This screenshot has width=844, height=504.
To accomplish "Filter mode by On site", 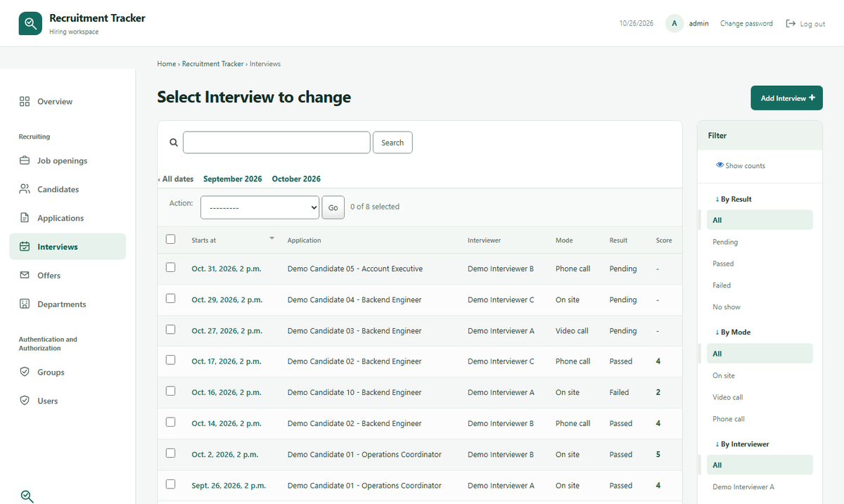I will tap(724, 375).
